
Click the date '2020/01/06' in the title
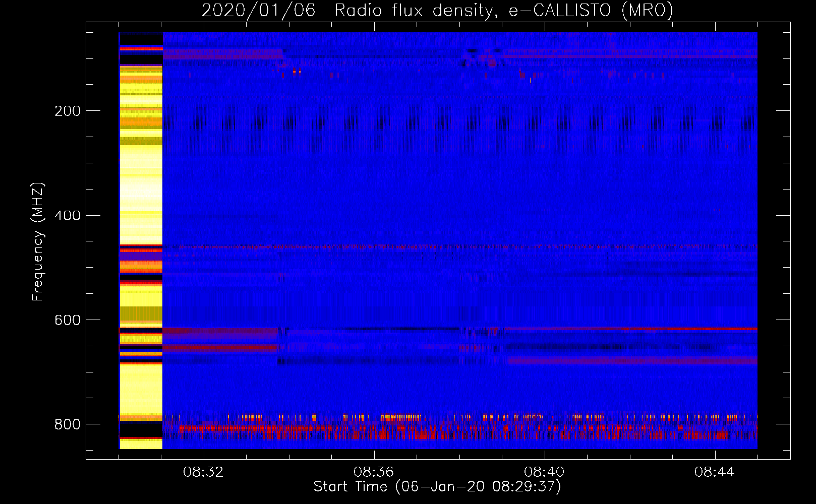(258, 11)
